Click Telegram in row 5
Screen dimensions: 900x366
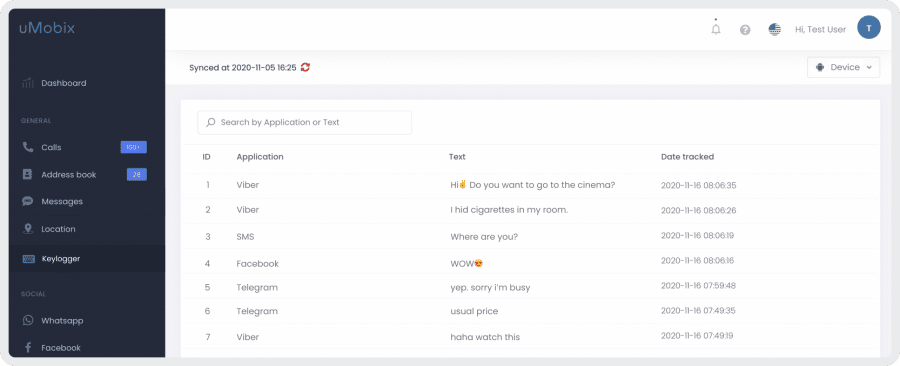pyautogui.click(x=257, y=287)
